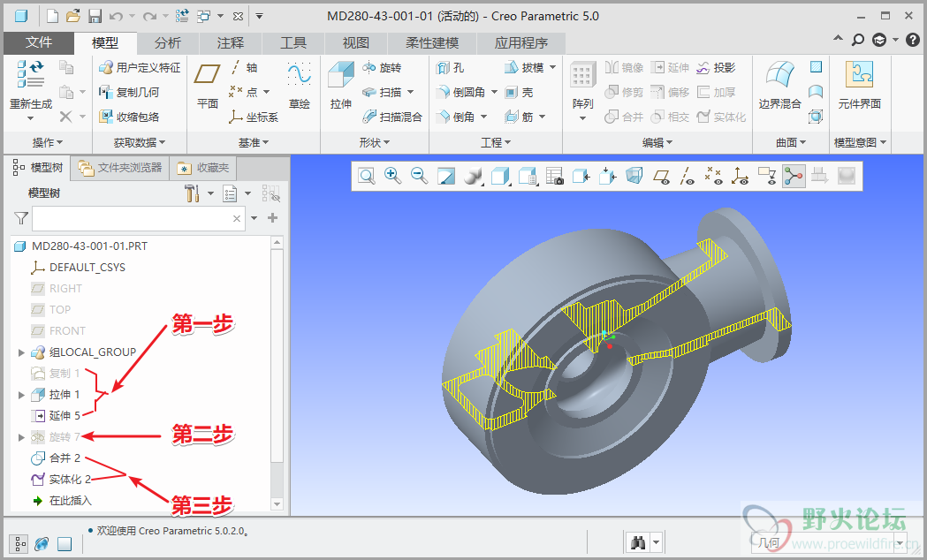This screenshot has height=560, width=927.
Task: Select Boundary Blend (边界混合) tool
Action: point(779,87)
